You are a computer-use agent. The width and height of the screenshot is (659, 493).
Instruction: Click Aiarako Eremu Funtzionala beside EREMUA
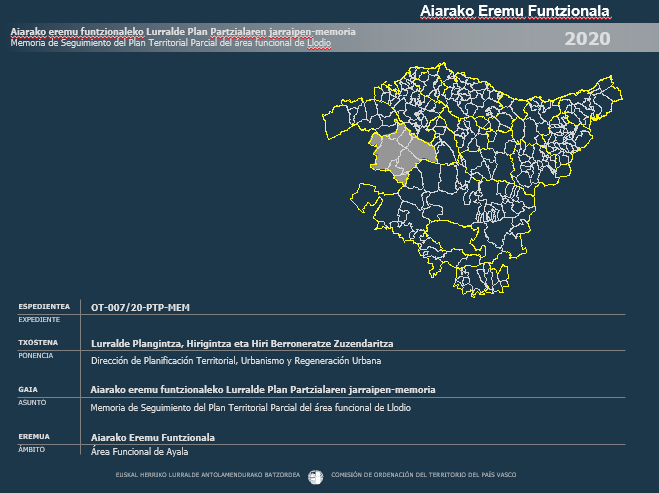coord(153,437)
